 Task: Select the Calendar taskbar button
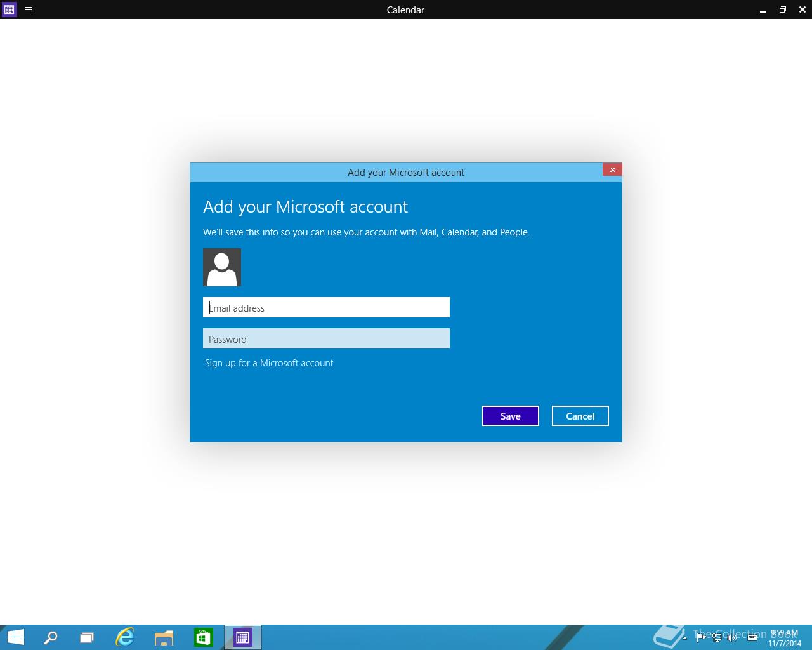click(x=242, y=637)
